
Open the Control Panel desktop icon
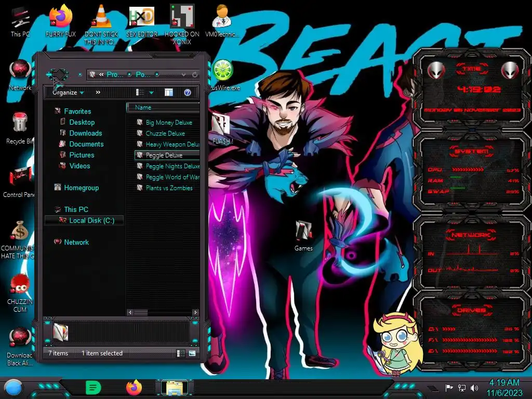coord(19,181)
